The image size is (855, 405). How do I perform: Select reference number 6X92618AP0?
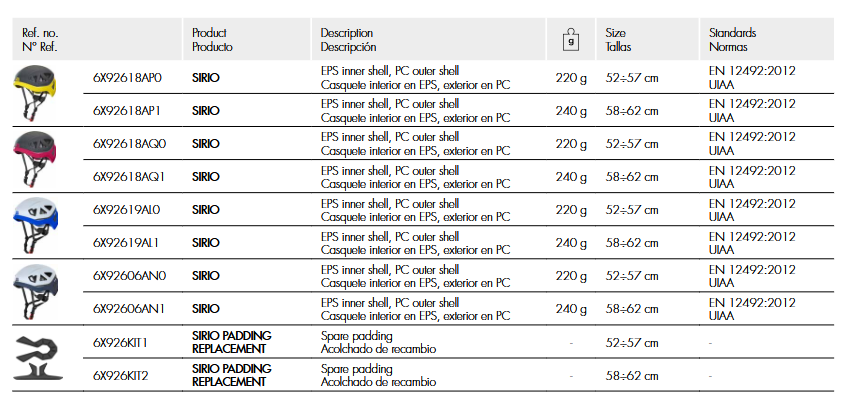click(x=127, y=77)
